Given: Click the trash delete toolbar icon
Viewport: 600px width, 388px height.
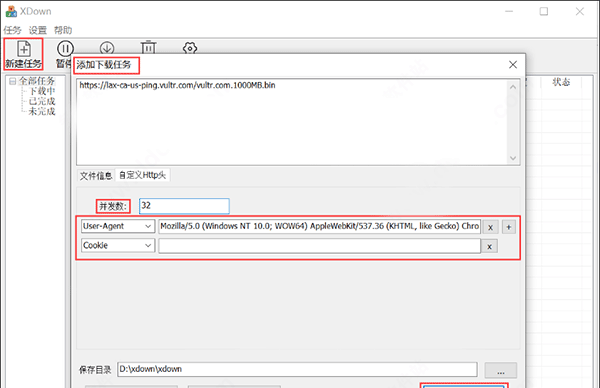Looking at the screenshot, I should click(x=148, y=47).
